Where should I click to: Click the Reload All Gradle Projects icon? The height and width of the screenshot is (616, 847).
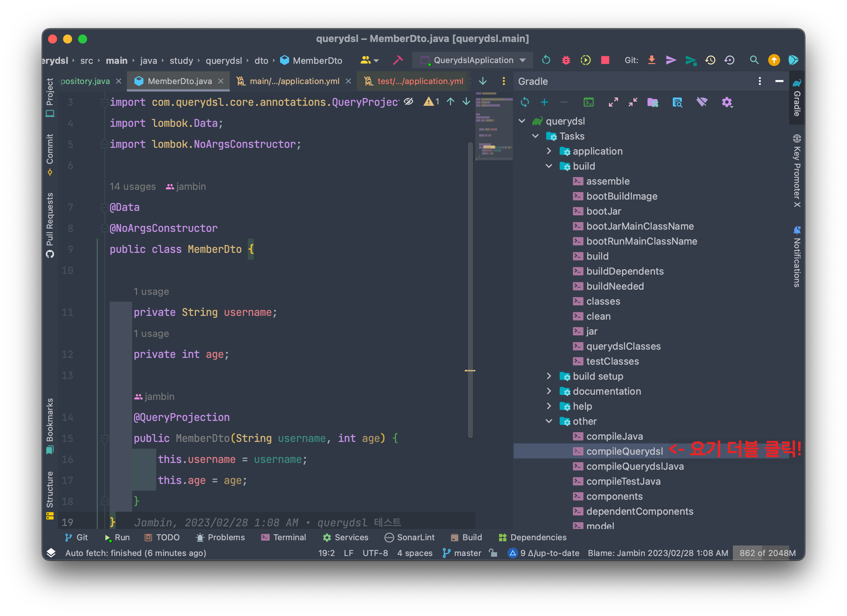(x=525, y=102)
